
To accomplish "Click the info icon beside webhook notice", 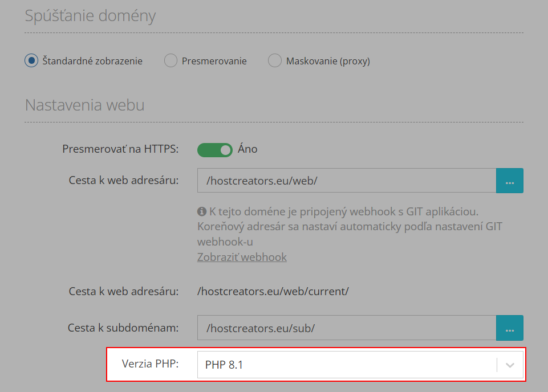I will (202, 211).
